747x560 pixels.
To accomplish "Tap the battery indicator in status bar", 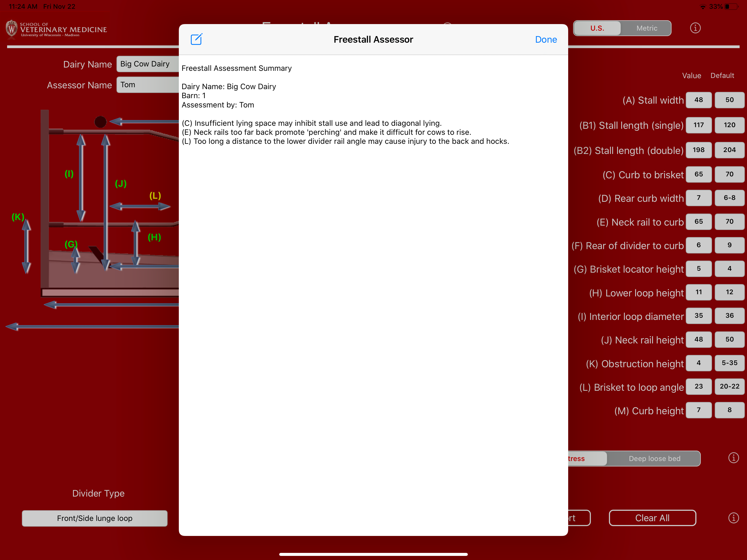I will pyautogui.click(x=731, y=7).
